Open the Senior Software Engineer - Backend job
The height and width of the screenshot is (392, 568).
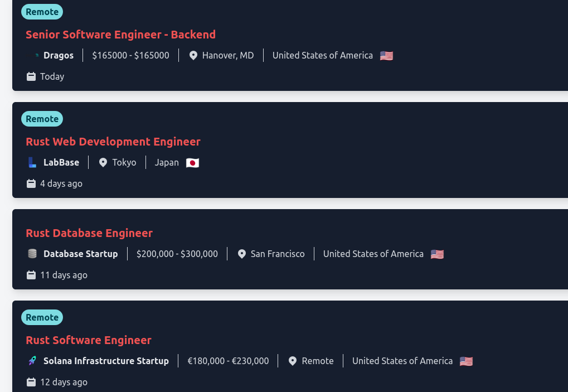pyautogui.click(x=120, y=35)
